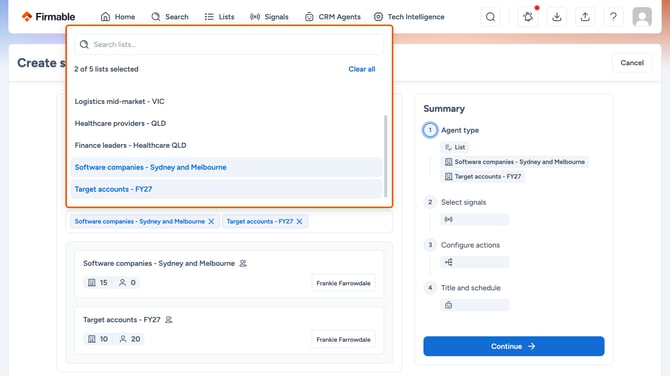Click the List tag in Summary

(455, 147)
